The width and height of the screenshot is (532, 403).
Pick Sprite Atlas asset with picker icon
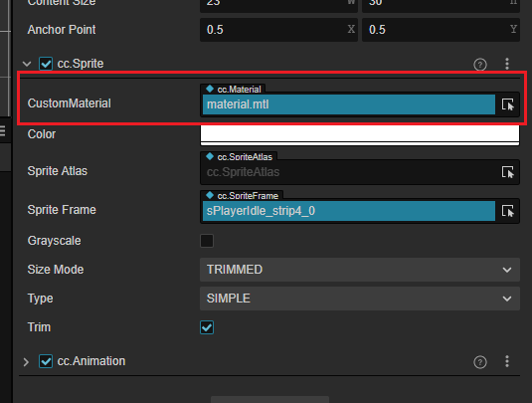coord(507,172)
